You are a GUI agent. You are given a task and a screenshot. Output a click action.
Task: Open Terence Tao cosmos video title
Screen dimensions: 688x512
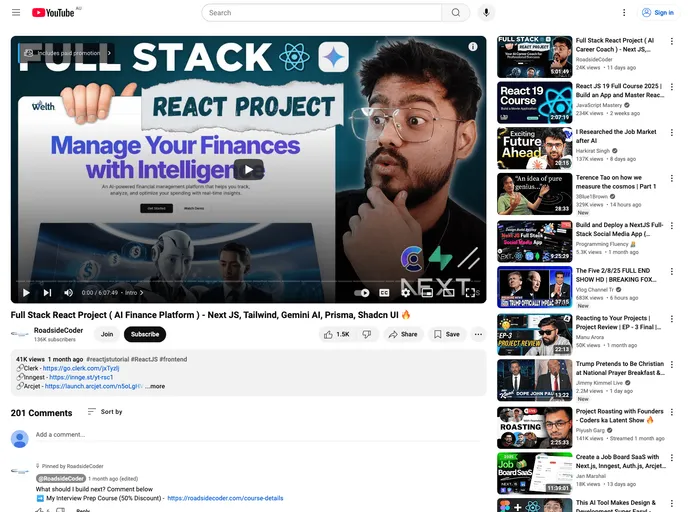tap(616, 182)
